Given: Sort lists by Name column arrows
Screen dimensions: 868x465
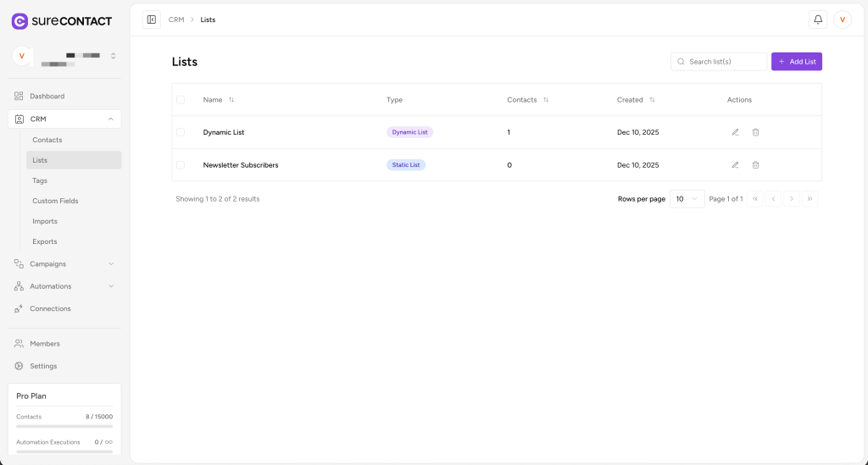Looking at the screenshot, I should [x=231, y=100].
